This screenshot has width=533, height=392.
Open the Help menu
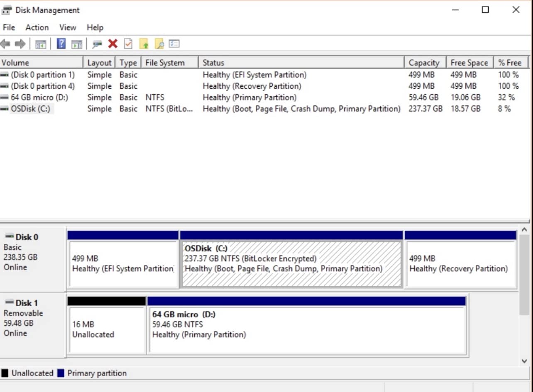[95, 27]
